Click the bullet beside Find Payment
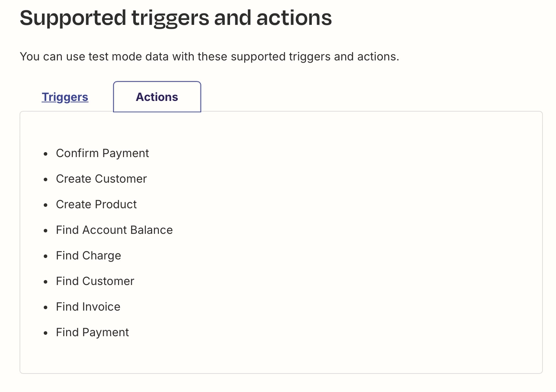556x392 pixels. 46,333
